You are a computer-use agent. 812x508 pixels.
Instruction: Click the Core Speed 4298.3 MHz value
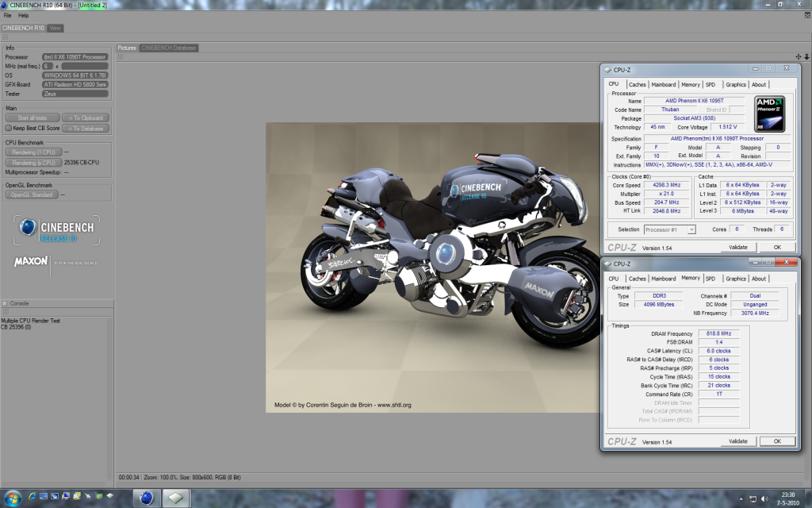(667, 185)
